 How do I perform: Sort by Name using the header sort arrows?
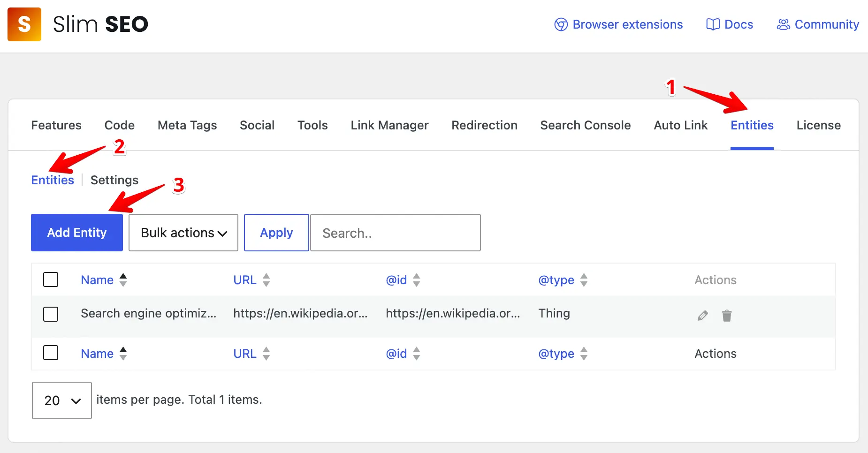(x=123, y=280)
